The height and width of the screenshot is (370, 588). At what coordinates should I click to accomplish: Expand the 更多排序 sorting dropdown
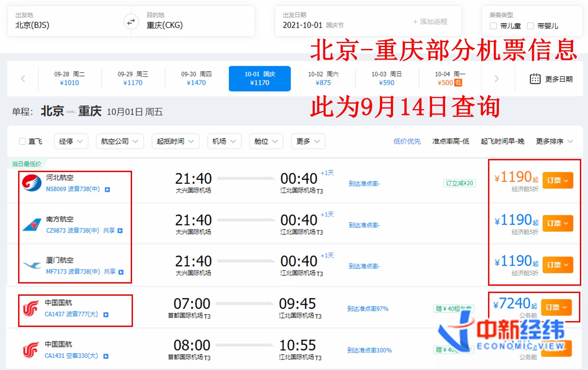coord(555,141)
